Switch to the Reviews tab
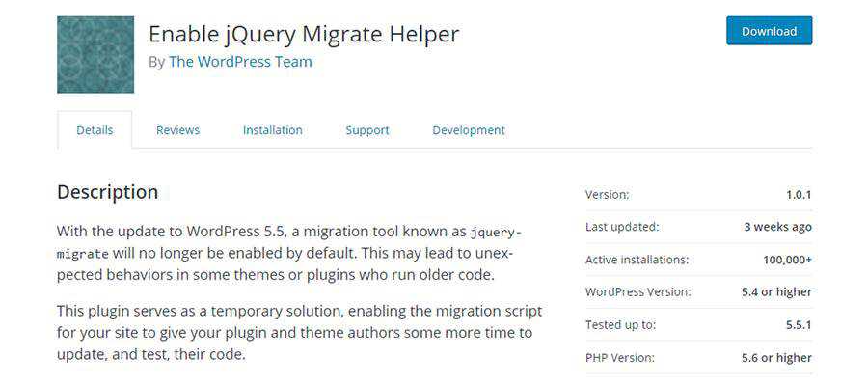The height and width of the screenshot is (386, 868). point(177,130)
